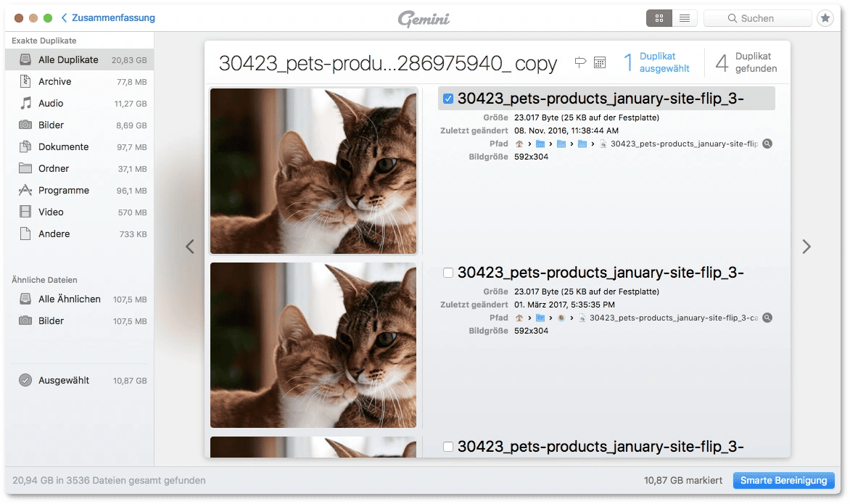
Task: Click the camera icon under Ähnliche Dateien
Action: coord(25,321)
